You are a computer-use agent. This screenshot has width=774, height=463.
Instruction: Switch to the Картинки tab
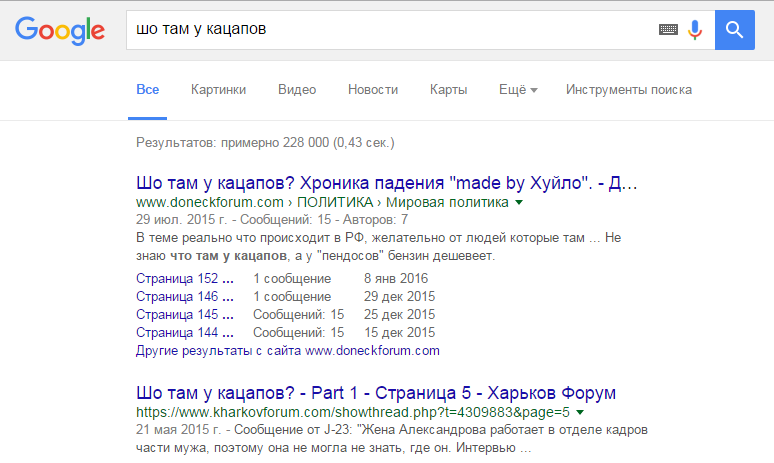pyautogui.click(x=218, y=90)
